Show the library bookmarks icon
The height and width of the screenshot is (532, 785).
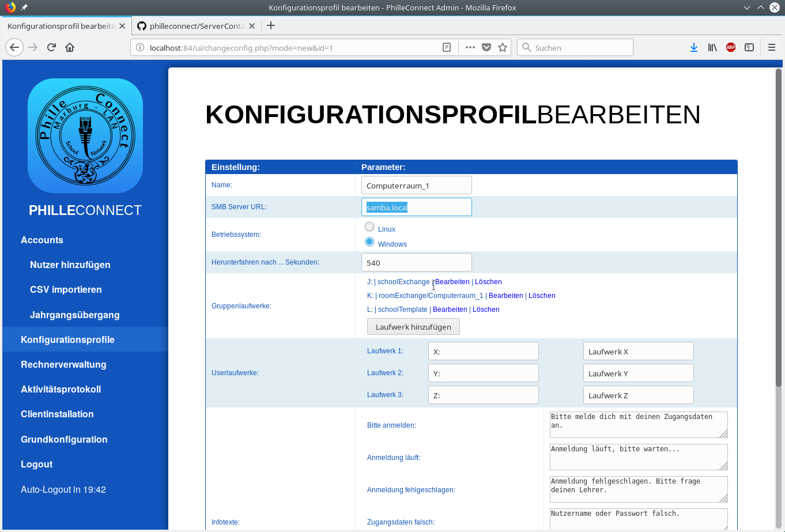(x=712, y=47)
